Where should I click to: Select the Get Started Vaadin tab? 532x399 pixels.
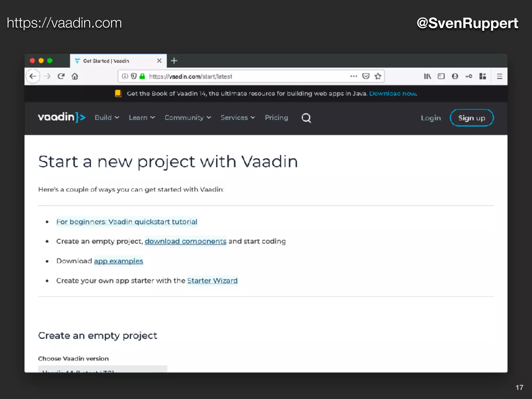pyautogui.click(x=114, y=61)
